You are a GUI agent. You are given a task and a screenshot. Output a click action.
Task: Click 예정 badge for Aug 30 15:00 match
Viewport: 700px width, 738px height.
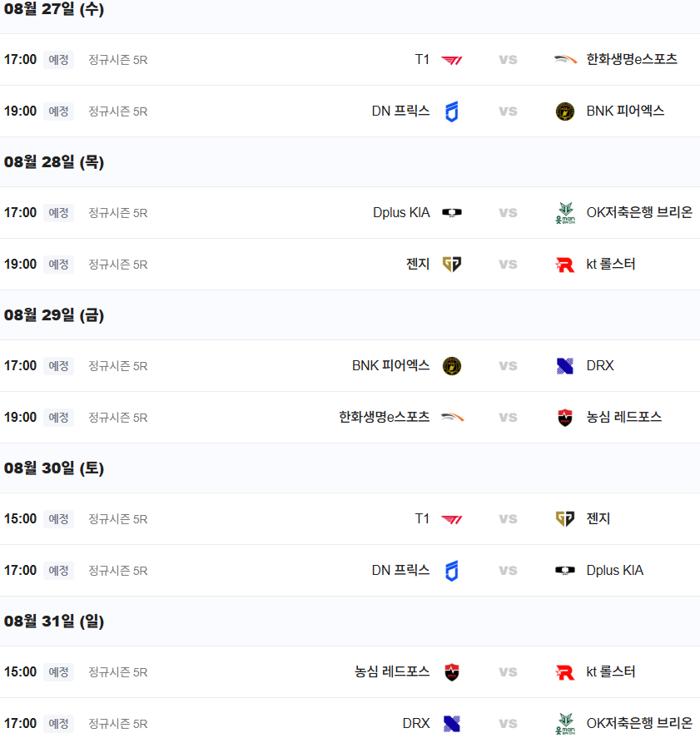pos(58,519)
